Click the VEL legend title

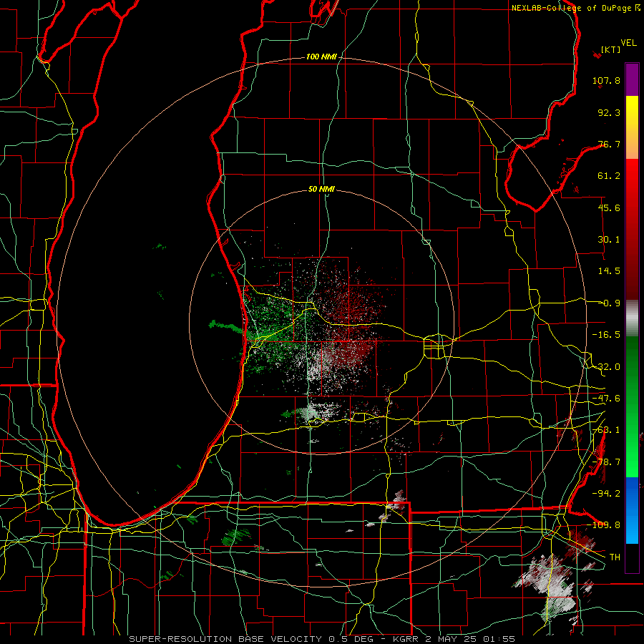pos(628,43)
